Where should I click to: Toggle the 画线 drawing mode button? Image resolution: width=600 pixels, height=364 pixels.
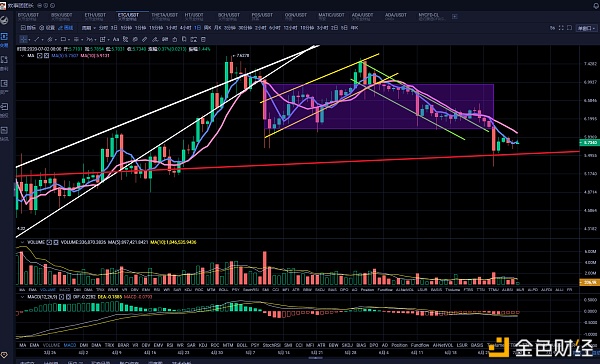click(65, 28)
